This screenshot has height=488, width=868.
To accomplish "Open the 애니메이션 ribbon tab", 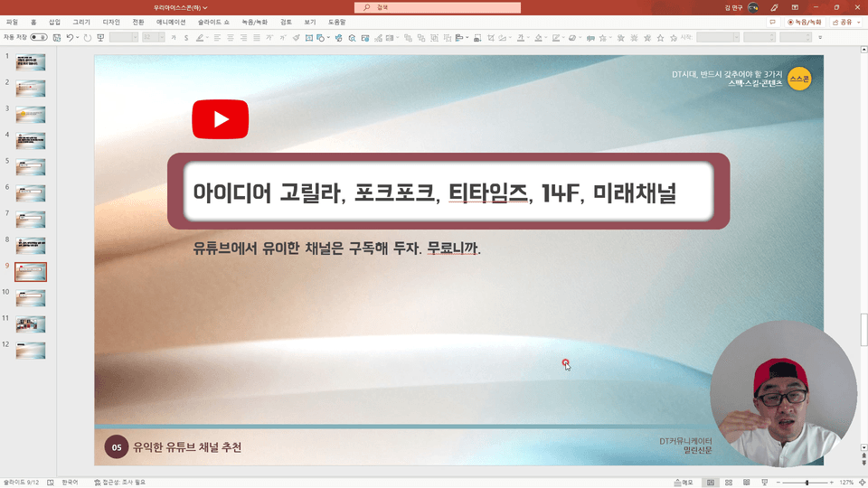I will click(x=171, y=22).
